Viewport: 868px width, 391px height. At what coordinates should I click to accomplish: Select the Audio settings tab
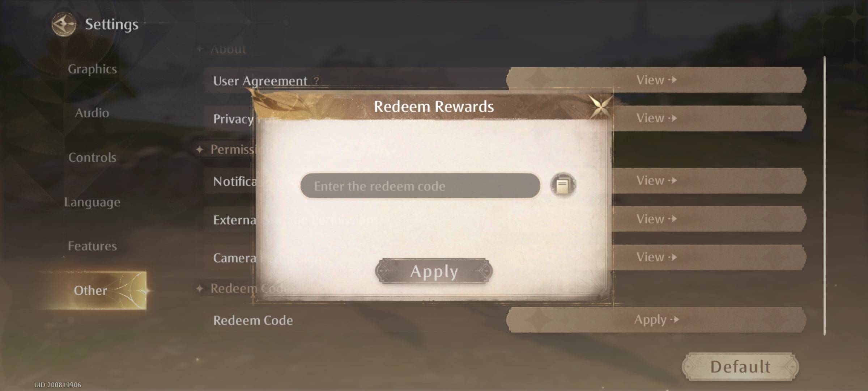(92, 113)
